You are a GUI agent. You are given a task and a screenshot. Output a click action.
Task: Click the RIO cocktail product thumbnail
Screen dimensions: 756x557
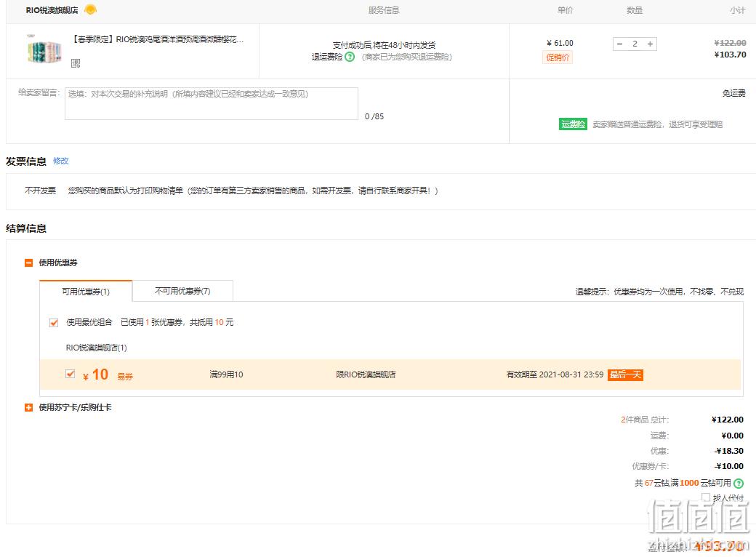(44, 50)
